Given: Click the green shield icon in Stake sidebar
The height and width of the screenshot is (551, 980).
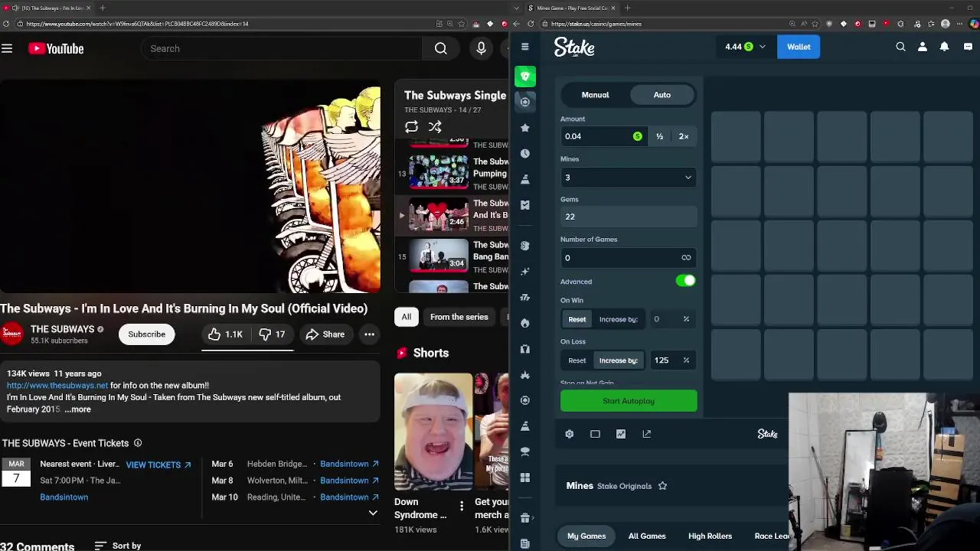Looking at the screenshot, I should [x=525, y=76].
